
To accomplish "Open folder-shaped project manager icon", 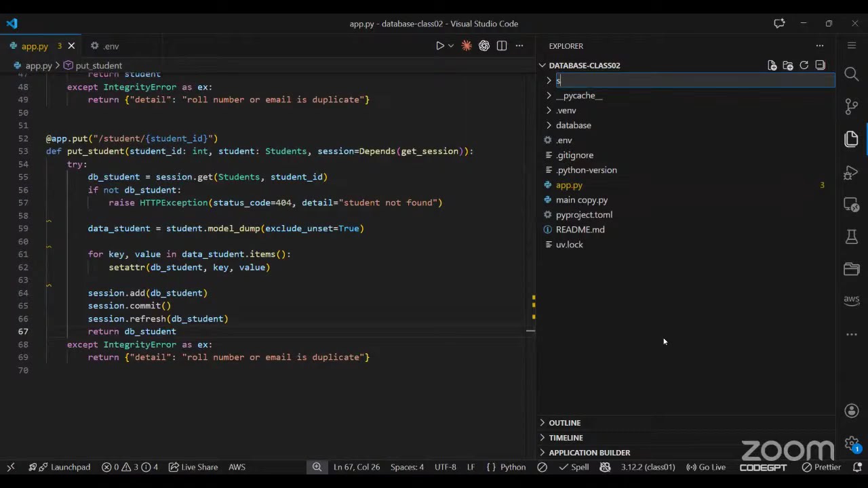I will coord(852,269).
